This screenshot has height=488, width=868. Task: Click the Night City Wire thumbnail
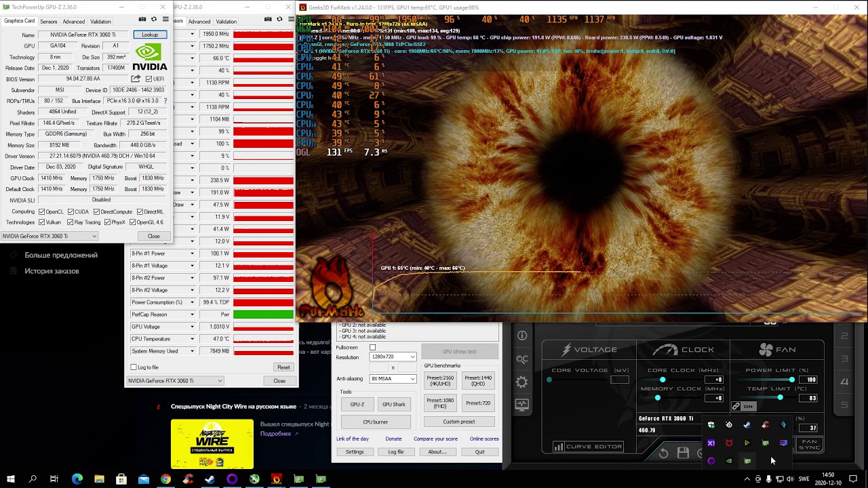tap(212, 444)
